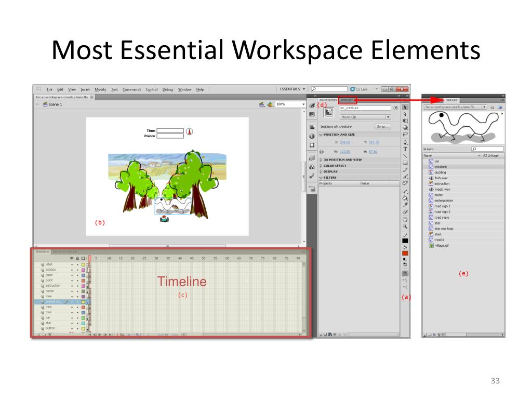Image resolution: width=532 pixels, height=399 pixels.
Task: Select the Paint Bucket tool
Action: coord(405,198)
